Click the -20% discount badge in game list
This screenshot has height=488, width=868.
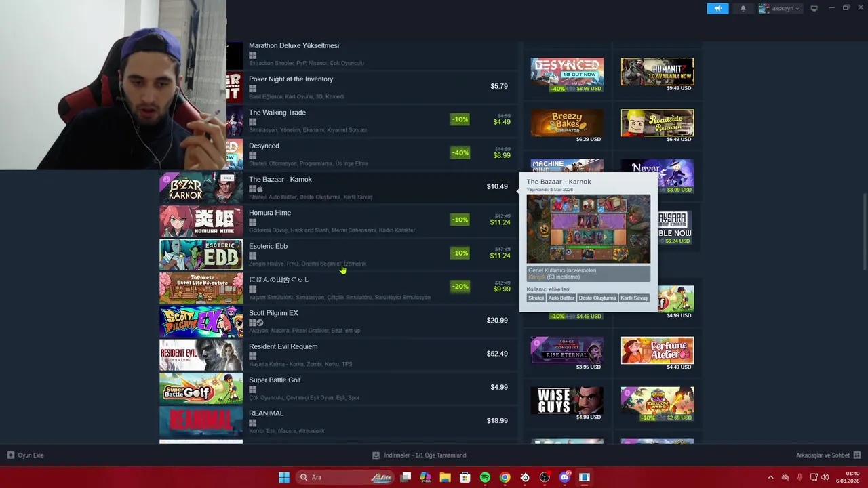point(460,287)
